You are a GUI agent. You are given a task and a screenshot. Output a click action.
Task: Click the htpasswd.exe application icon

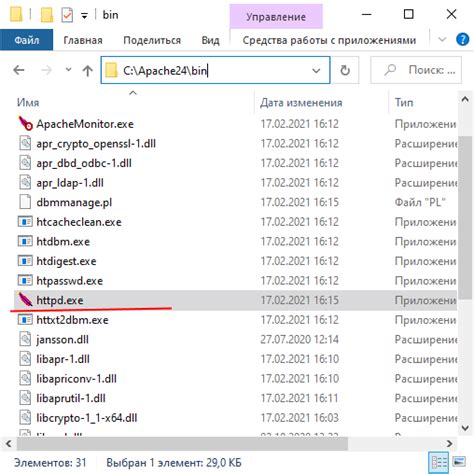[25, 281]
